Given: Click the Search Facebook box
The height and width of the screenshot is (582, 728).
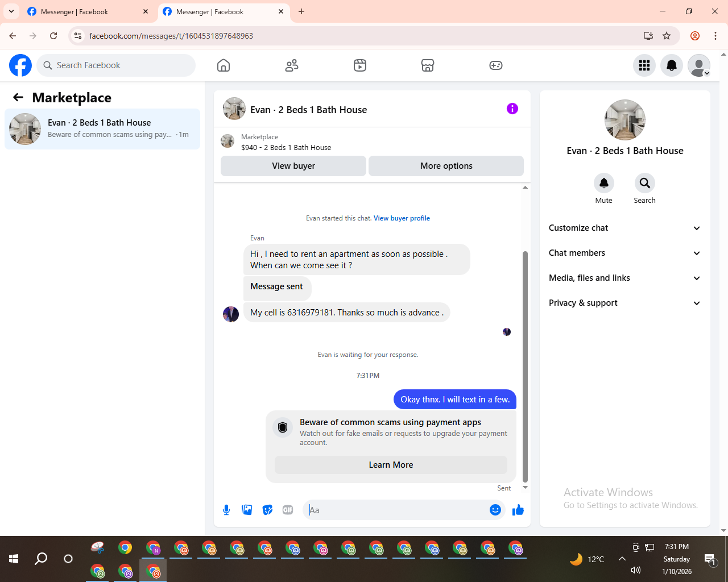Looking at the screenshot, I should [x=116, y=65].
